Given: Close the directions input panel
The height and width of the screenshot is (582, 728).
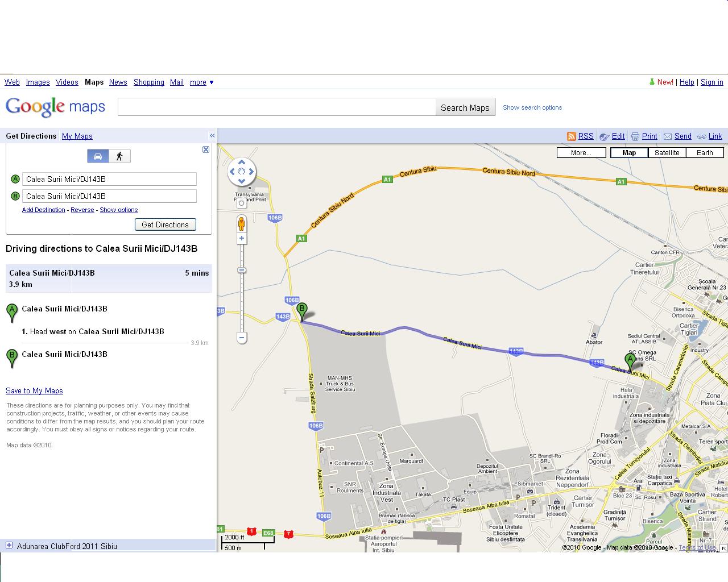Looking at the screenshot, I should (206, 149).
